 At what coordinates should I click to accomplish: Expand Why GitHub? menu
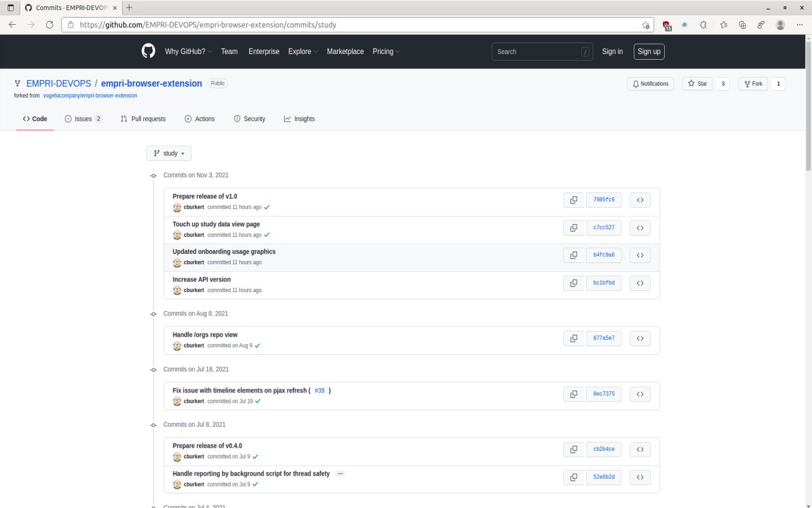point(188,51)
